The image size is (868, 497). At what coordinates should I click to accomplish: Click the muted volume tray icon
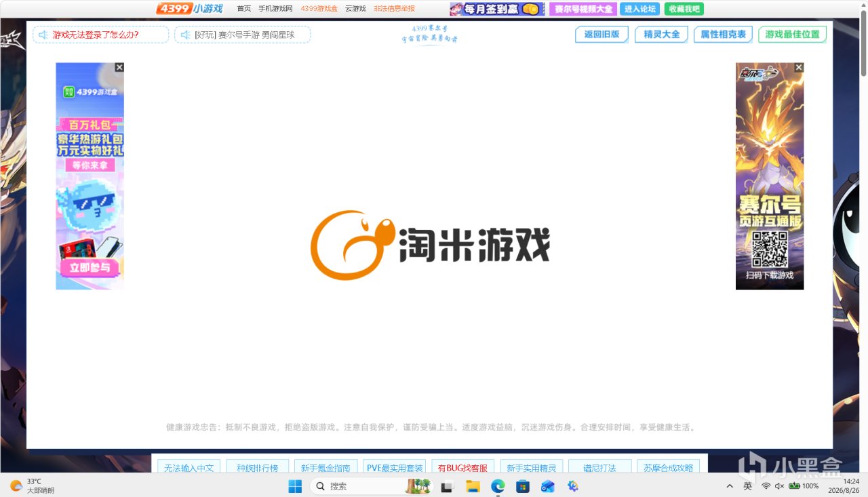tap(780, 486)
